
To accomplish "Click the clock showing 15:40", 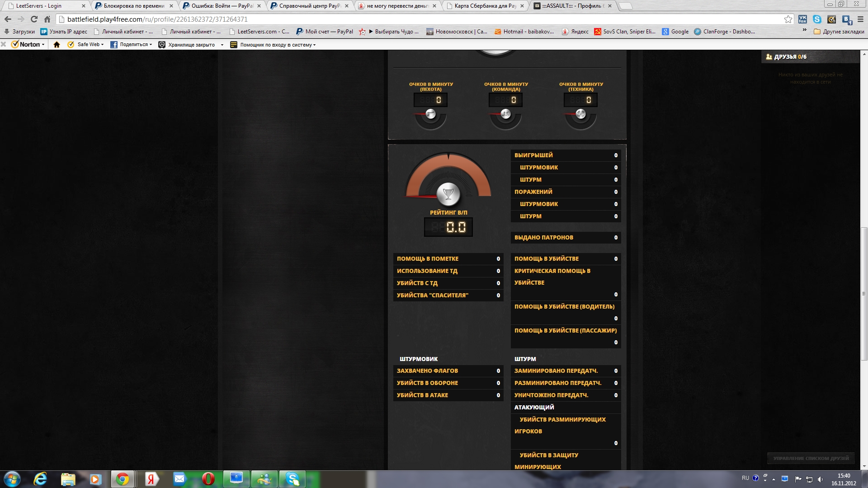I will pyautogui.click(x=844, y=476).
